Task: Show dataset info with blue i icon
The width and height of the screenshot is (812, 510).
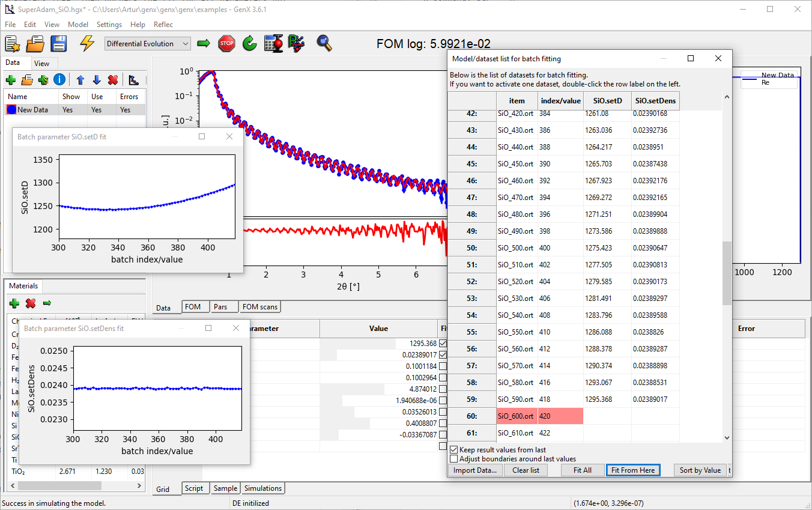Action: 59,79
